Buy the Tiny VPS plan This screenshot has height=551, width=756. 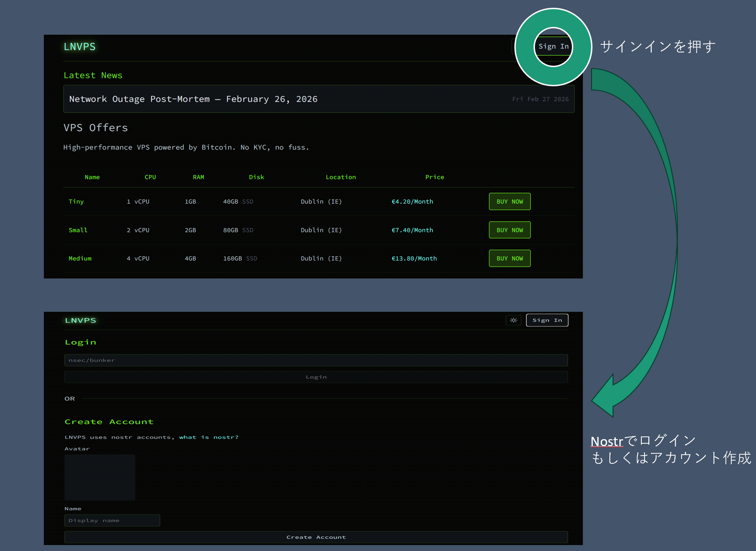[509, 202]
